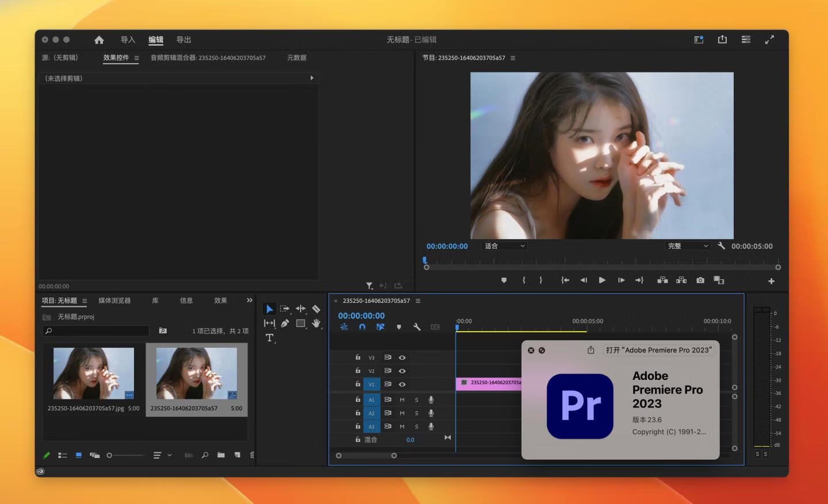This screenshot has width=828, height=504.
Task: Select the Type tool
Action: 269,338
